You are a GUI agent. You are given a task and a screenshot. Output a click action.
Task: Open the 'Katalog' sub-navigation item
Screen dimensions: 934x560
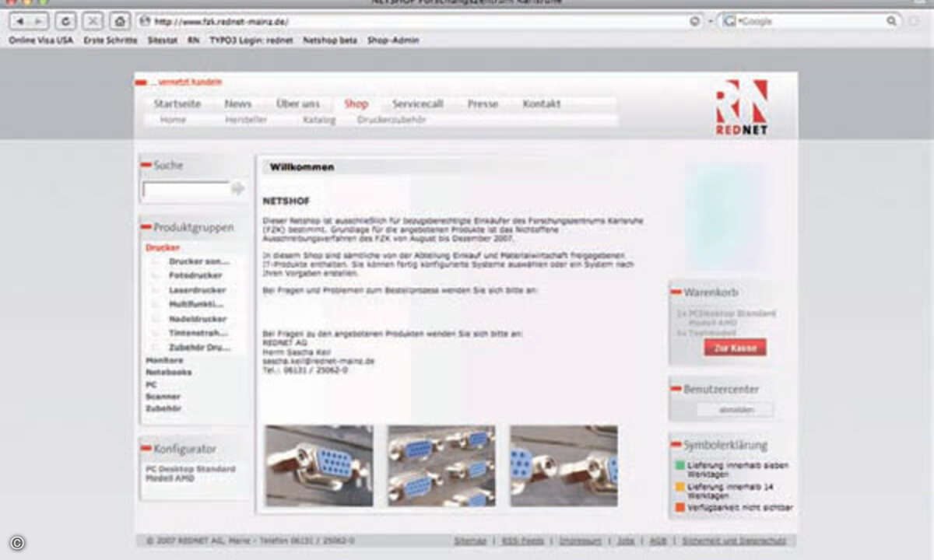click(319, 121)
